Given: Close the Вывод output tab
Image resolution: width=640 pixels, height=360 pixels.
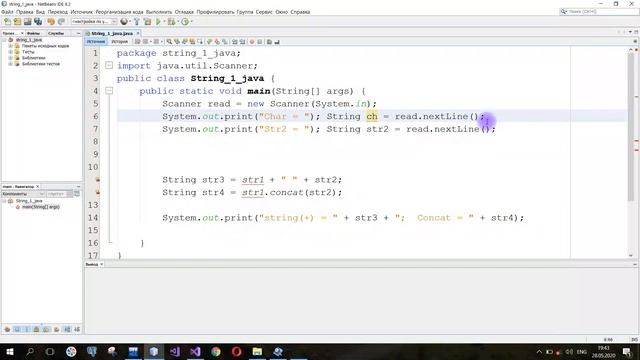Looking at the screenshot, I should [x=102, y=264].
